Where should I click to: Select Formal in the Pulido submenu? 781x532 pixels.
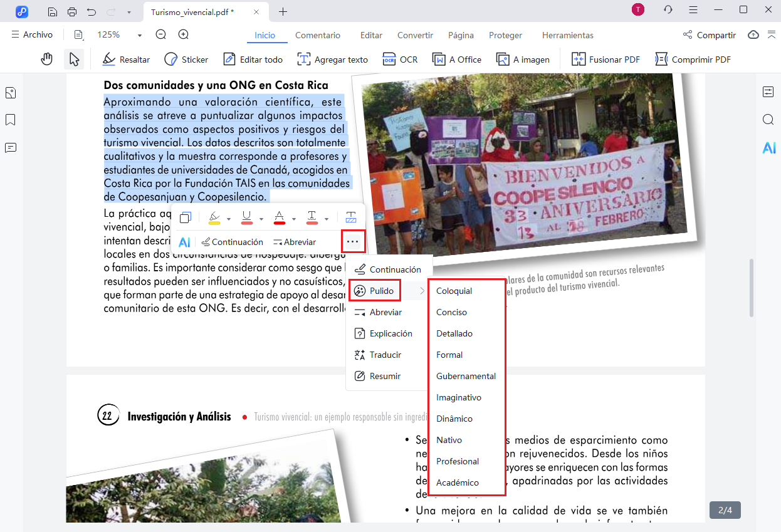pos(449,355)
